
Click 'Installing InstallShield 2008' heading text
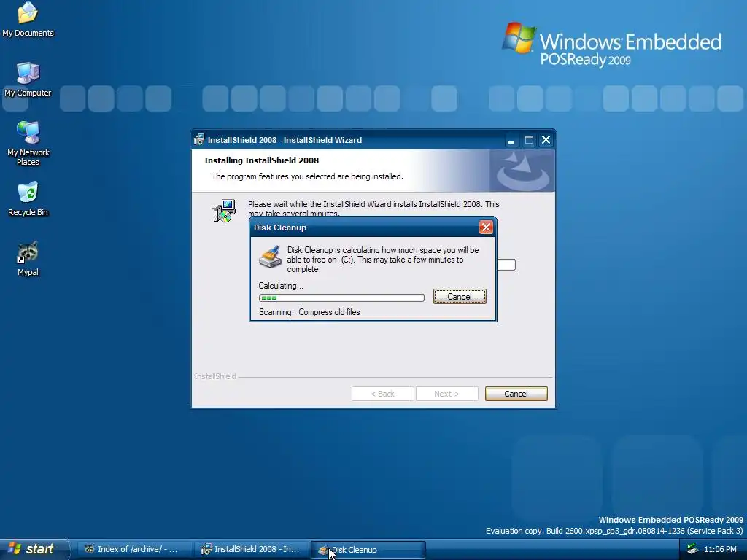[x=262, y=160]
